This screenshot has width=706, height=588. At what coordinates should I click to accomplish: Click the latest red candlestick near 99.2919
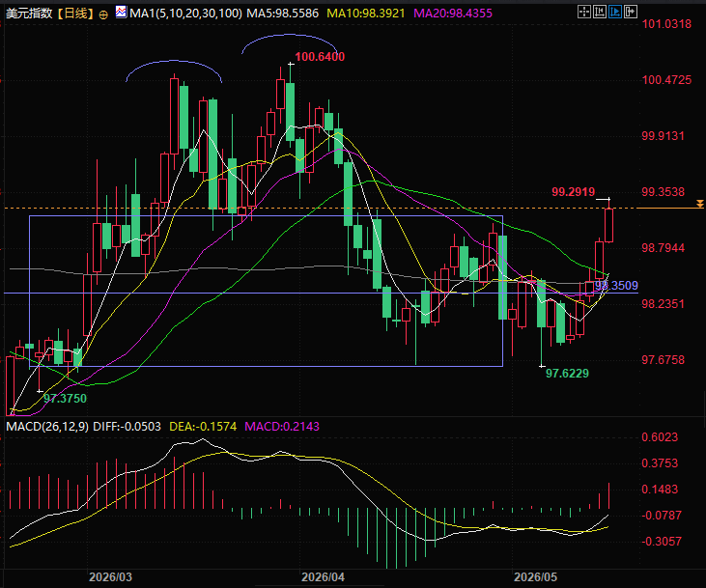tap(609, 225)
